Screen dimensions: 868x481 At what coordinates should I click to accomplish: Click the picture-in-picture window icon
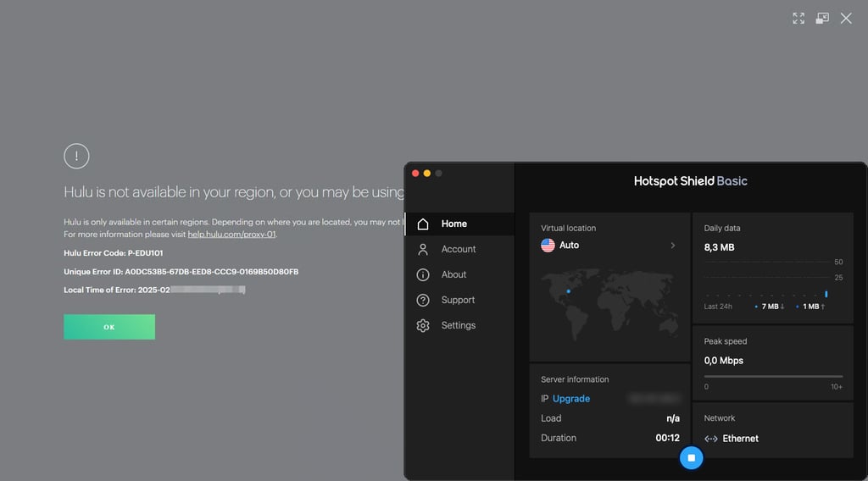(822, 19)
